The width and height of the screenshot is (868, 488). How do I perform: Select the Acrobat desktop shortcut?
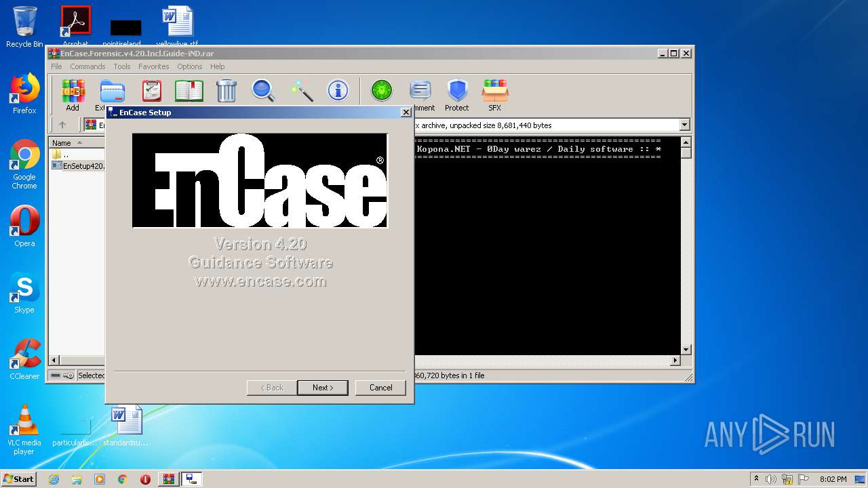pyautogui.click(x=75, y=24)
